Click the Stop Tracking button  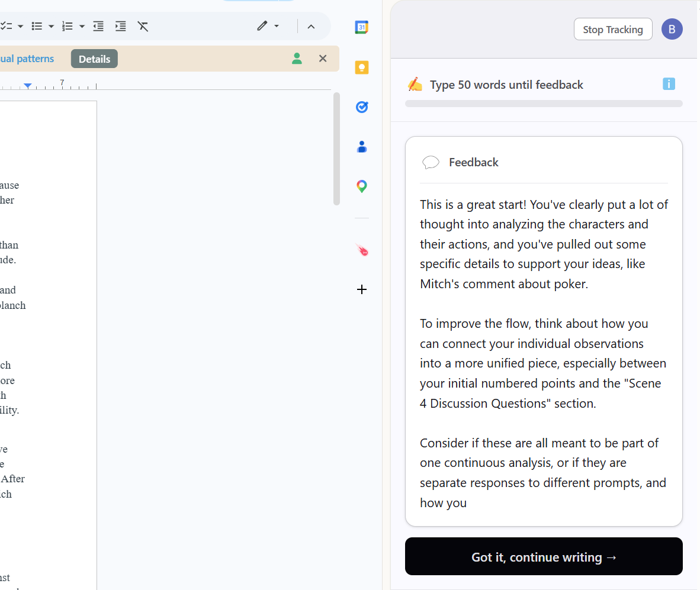[612, 30]
